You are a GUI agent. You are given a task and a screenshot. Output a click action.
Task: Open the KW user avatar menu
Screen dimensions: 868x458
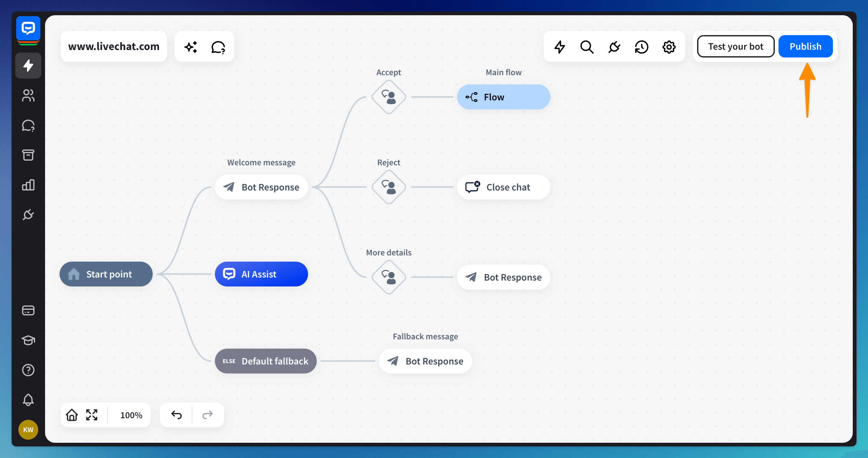(x=28, y=430)
